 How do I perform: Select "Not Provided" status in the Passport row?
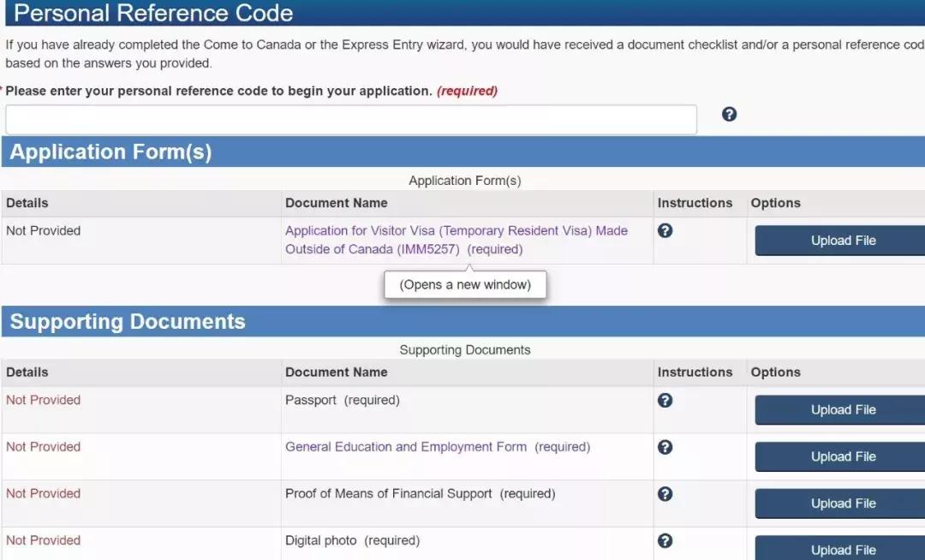(43, 400)
